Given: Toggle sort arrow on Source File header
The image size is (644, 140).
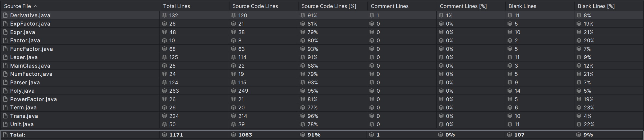Looking at the screenshot, I should [x=36, y=6].
